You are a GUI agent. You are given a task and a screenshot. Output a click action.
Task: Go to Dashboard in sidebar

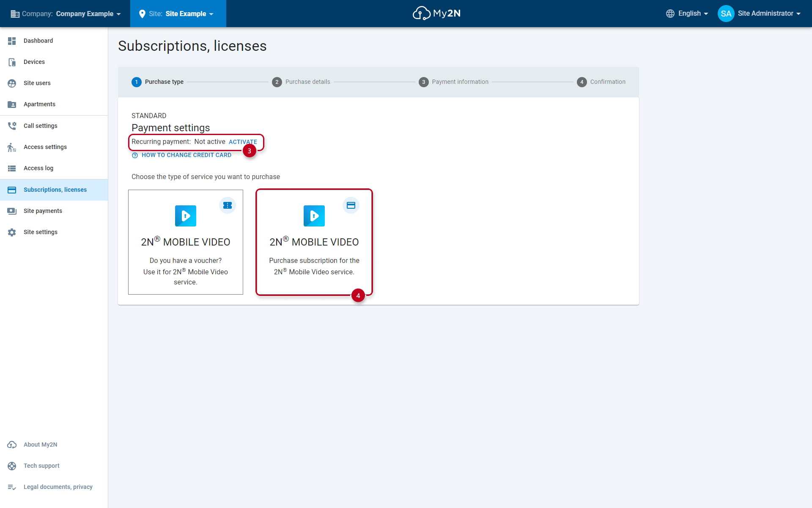[54, 41]
